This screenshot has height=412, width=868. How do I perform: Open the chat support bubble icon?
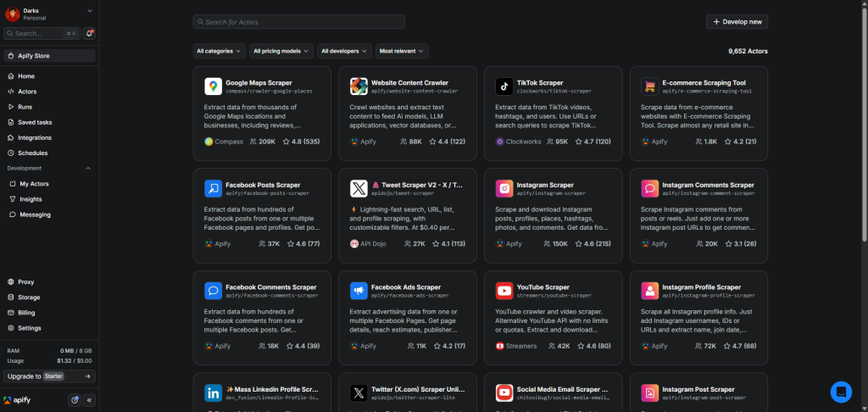(840, 392)
